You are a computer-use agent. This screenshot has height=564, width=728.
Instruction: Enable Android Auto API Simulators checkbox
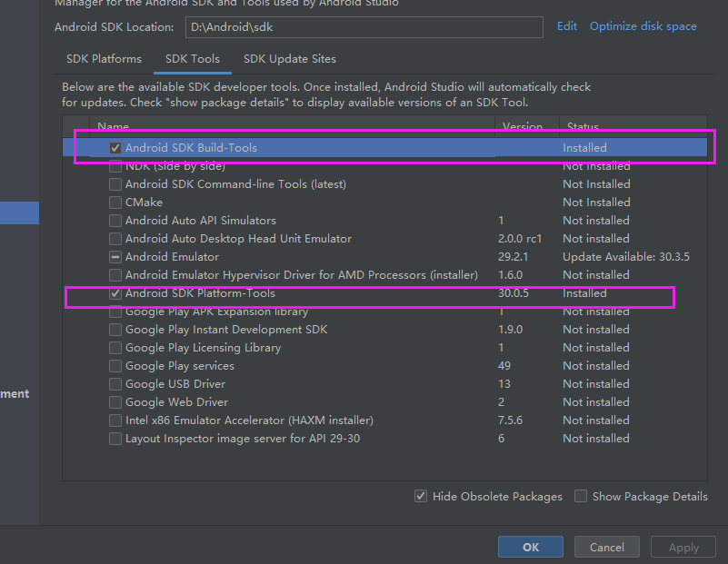point(115,221)
